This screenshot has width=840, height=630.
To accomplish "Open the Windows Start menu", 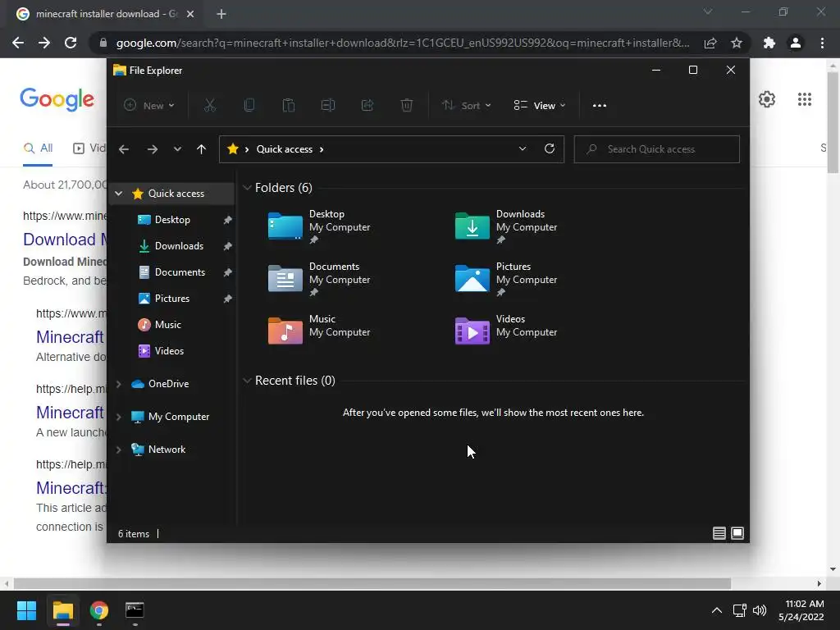I will 26,610.
